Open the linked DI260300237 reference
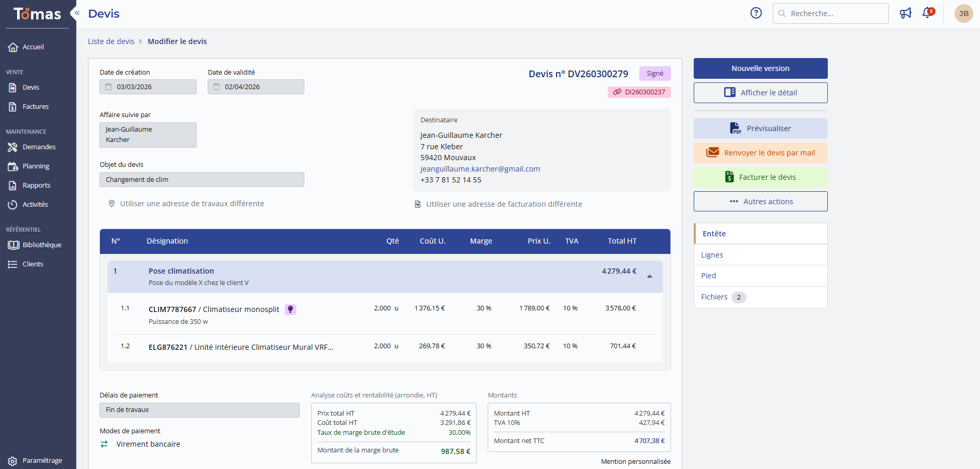 tap(639, 92)
